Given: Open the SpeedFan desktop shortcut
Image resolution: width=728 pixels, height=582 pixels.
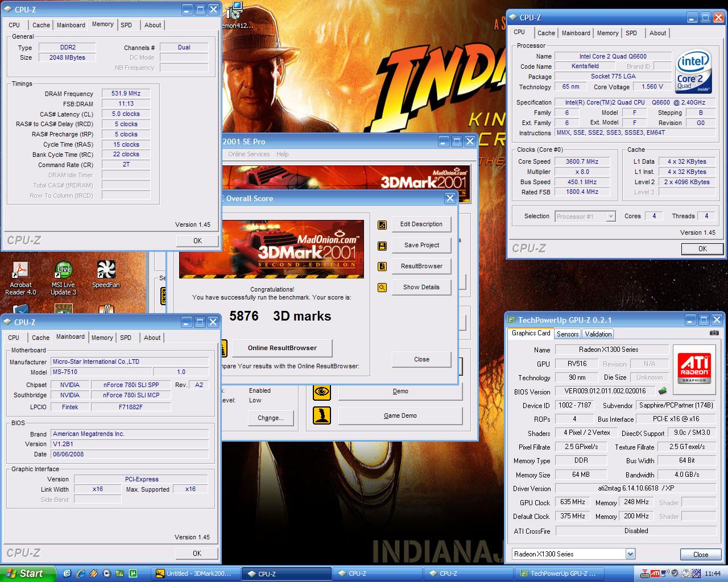Looking at the screenshot, I should point(106,275).
